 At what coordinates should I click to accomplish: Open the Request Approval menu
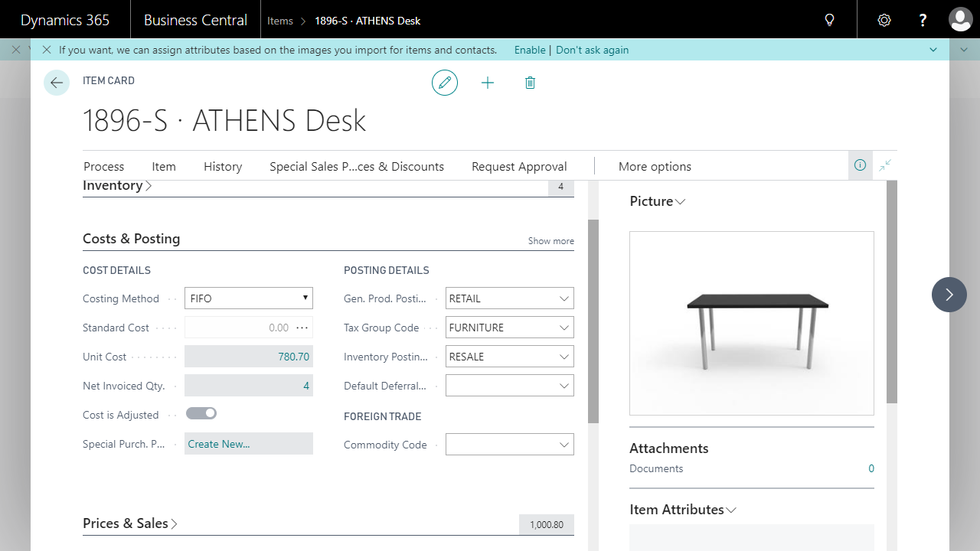519,166
